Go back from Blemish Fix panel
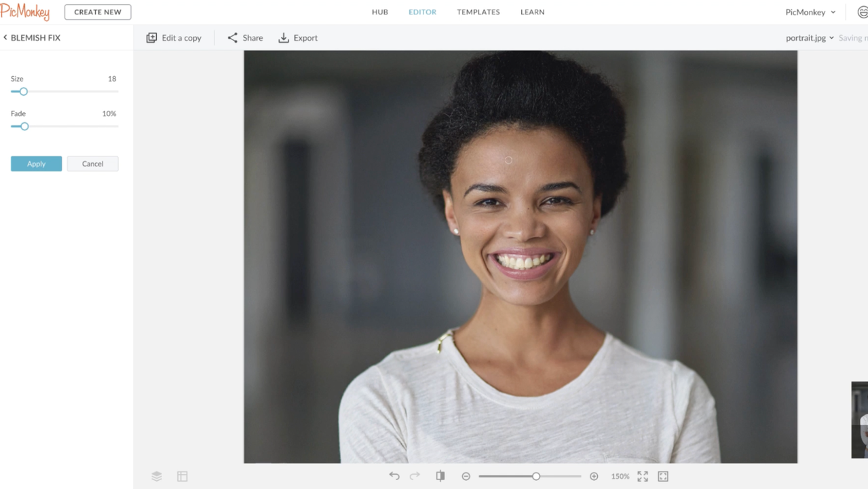Image resolution: width=868 pixels, height=489 pixels. pyautogui.click(x=5, y=37)
